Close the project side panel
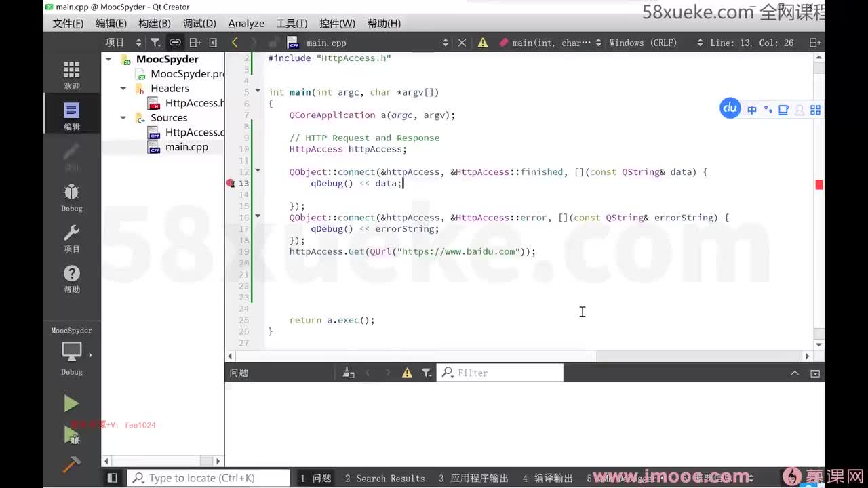 [213, 42]
